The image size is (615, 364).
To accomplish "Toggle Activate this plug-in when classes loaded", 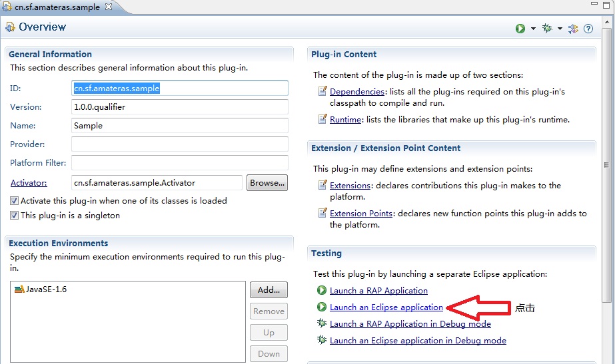I will (14, 200).
